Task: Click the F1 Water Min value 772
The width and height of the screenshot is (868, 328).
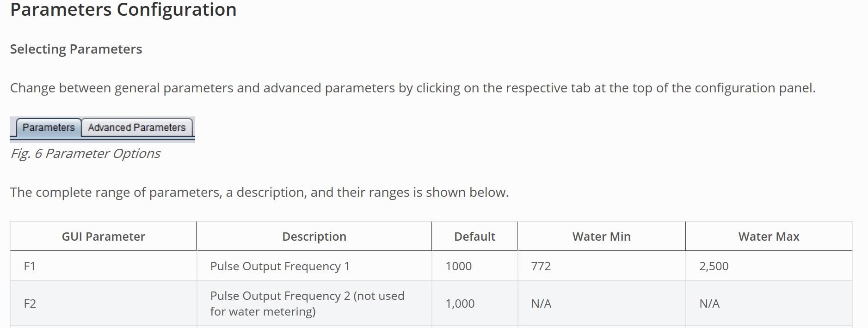Action: click(541, 266)
